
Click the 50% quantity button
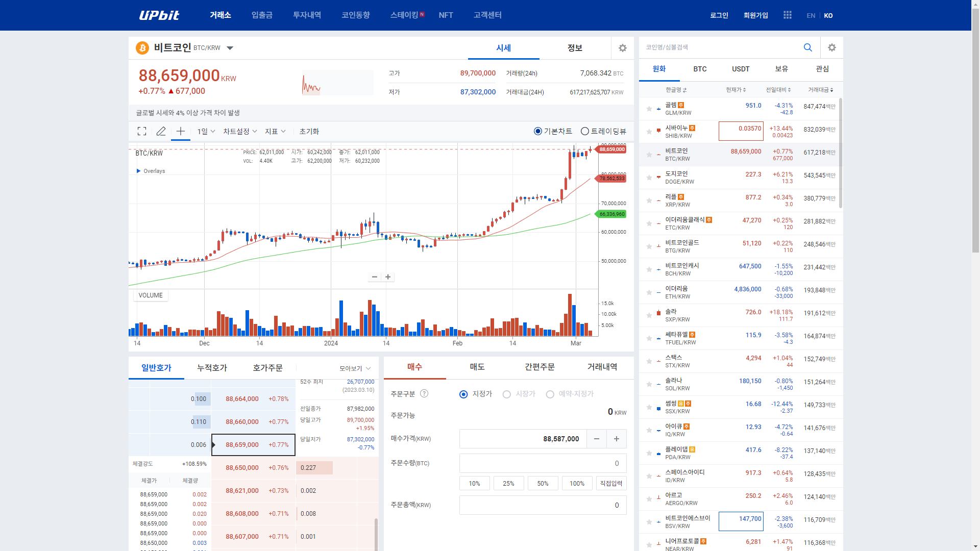click(543, 483)
